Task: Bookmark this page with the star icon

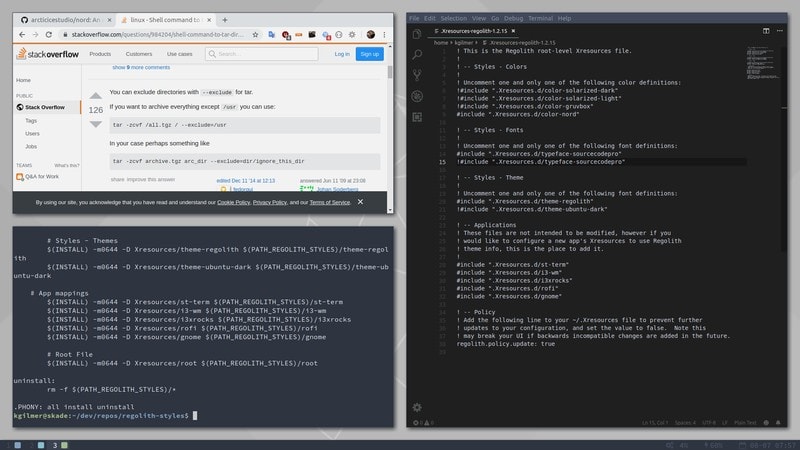Action: click(255, 35)
